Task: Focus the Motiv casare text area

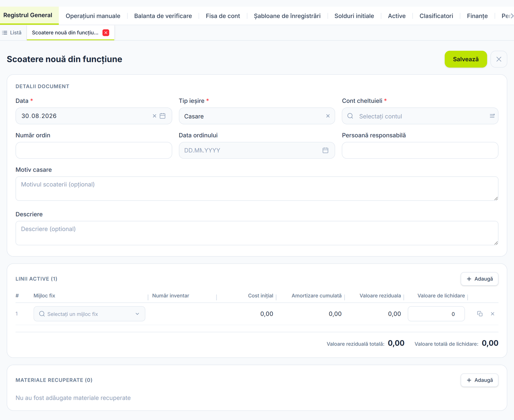Action: (257, 189)
